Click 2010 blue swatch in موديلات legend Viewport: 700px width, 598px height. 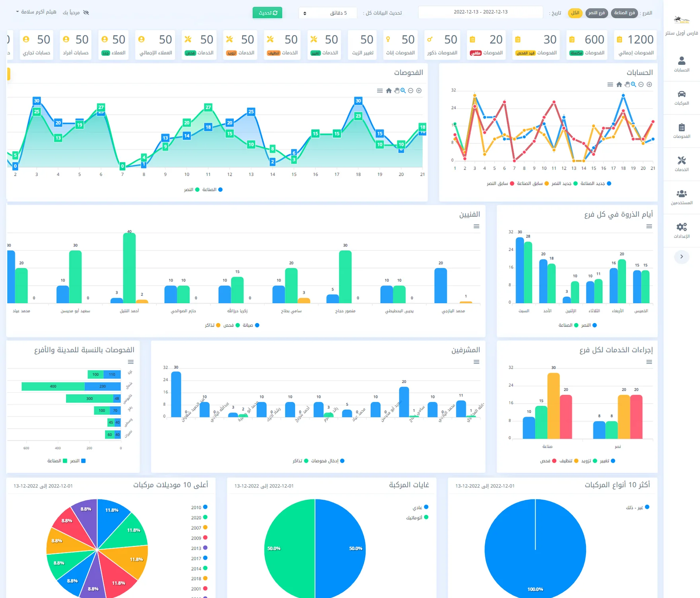[205, 507]
